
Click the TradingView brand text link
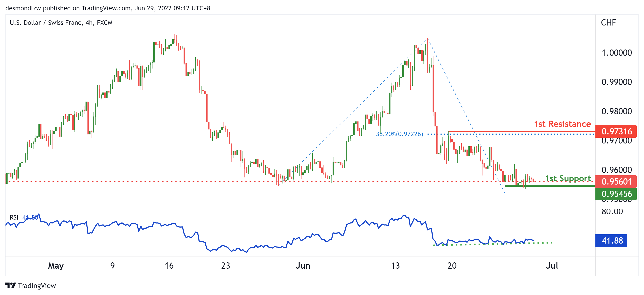[x=37, y=285]
